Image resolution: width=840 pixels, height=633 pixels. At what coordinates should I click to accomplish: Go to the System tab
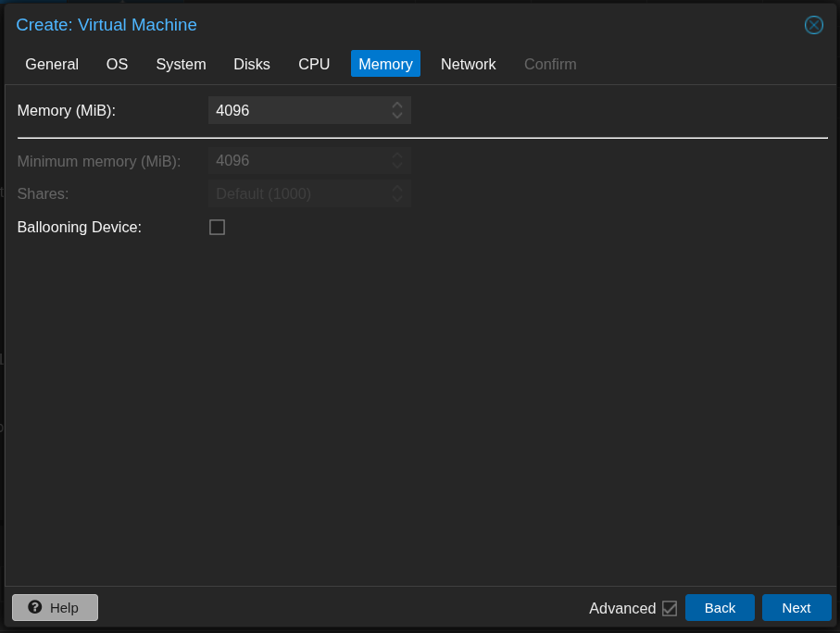181,64
